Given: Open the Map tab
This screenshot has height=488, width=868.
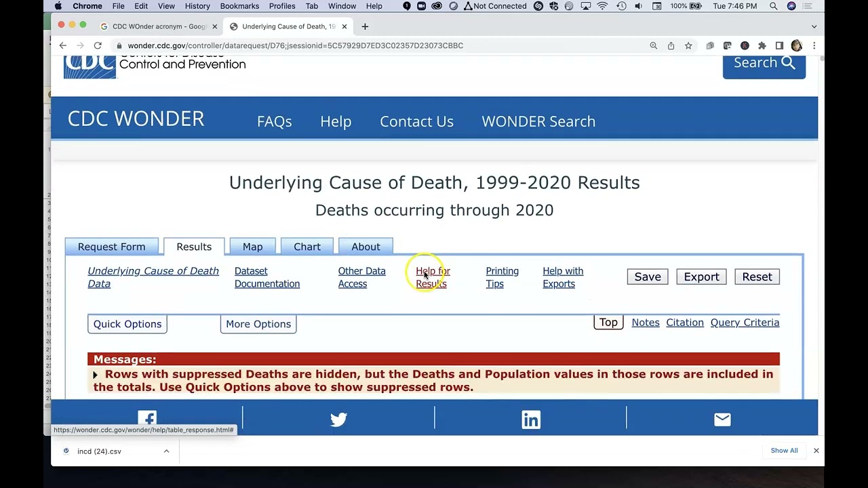Looking at the screenshot, I should (x=252, y=247).
